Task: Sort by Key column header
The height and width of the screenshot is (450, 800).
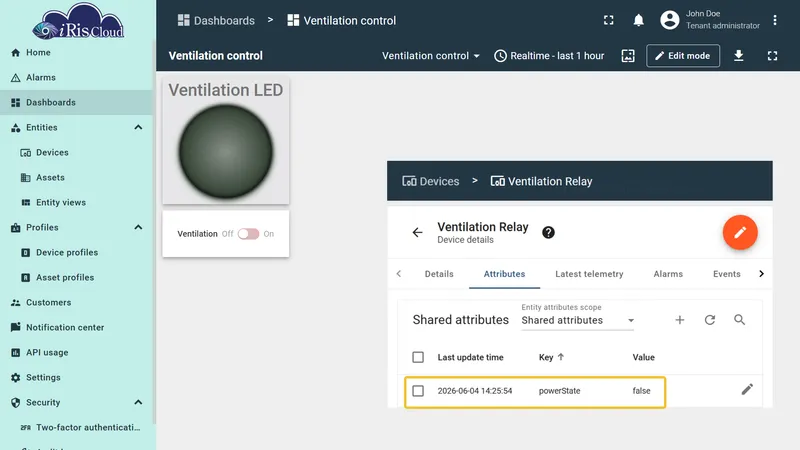Action: [552, 357]
